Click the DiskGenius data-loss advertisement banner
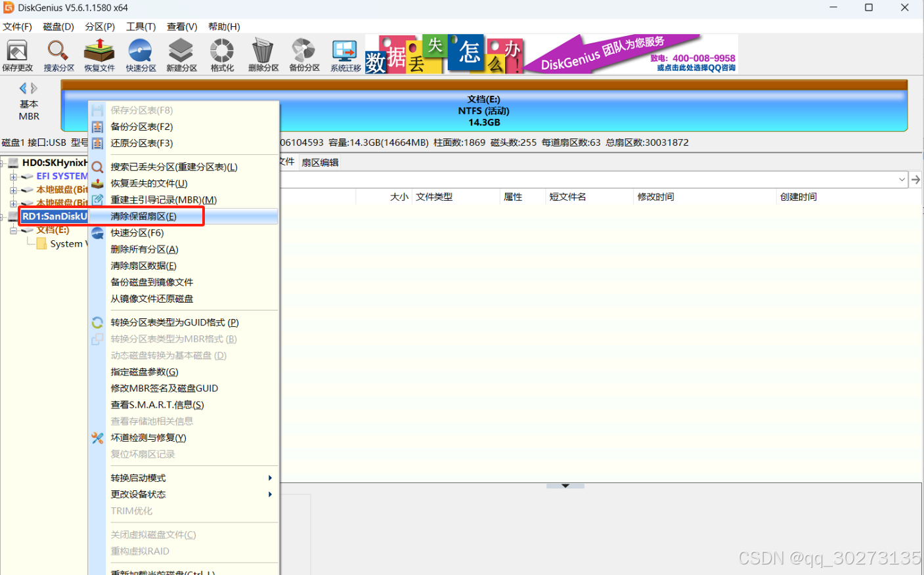 tap(552, 54)
